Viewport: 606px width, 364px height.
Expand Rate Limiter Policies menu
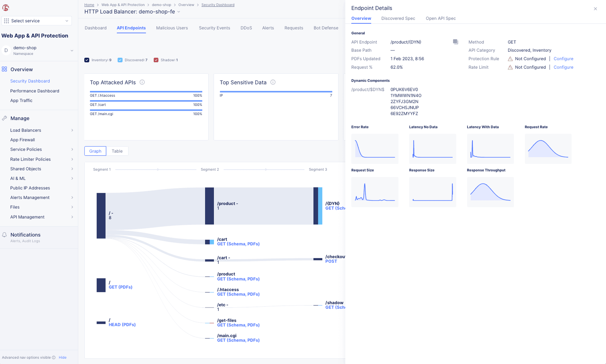point(72,159)
